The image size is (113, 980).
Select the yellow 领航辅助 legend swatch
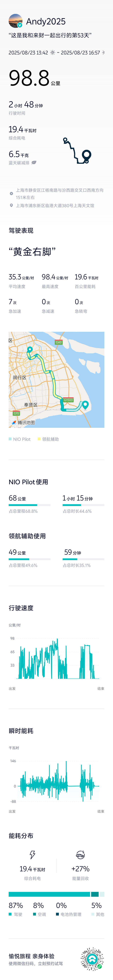pos(39,439)
